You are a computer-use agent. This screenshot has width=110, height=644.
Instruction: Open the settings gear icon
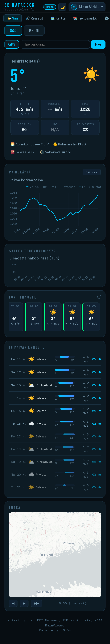tap(106, 19)
